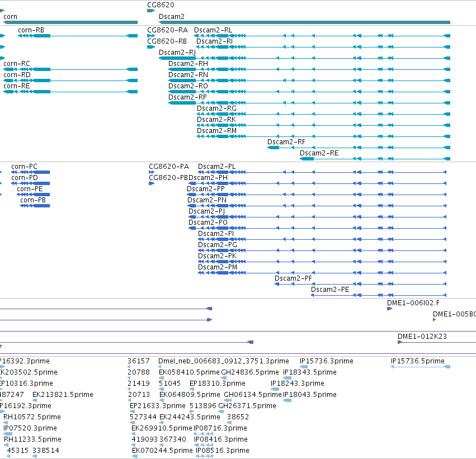
Task: Open the IP18343.5prime EST
Action: pos(287,378)
